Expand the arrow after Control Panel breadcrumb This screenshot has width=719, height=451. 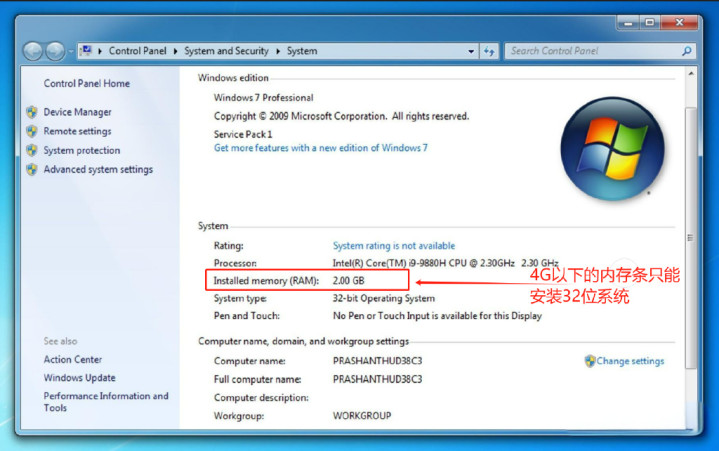pos(175,51)
